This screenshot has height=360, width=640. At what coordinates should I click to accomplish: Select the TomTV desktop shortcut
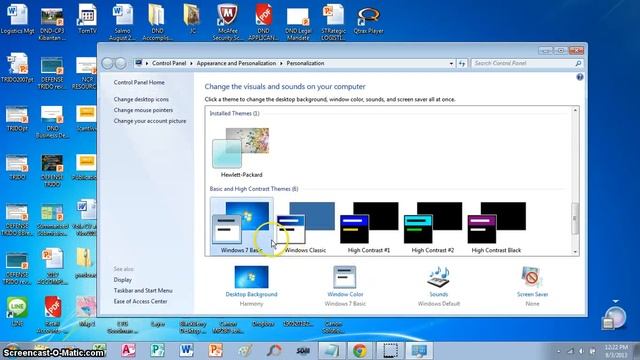pyautogui.click(x=87, y=20)
